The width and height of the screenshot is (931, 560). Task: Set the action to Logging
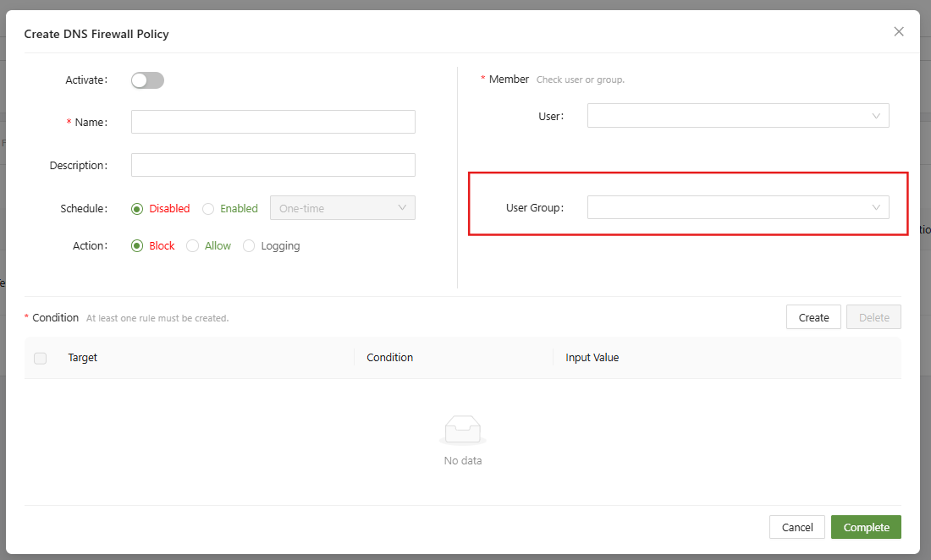[249, 246]
